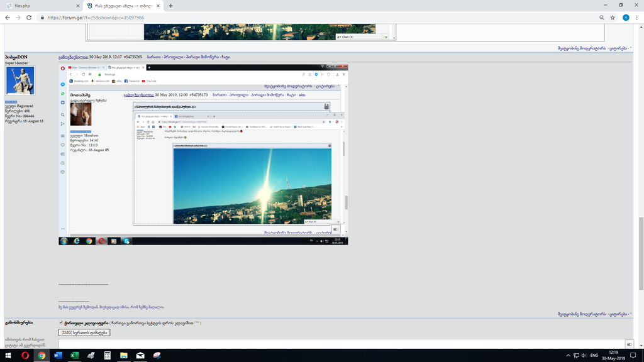Open Word from the taskbar
The width and height of the screenshot is (644, 362).
point(58,356)
